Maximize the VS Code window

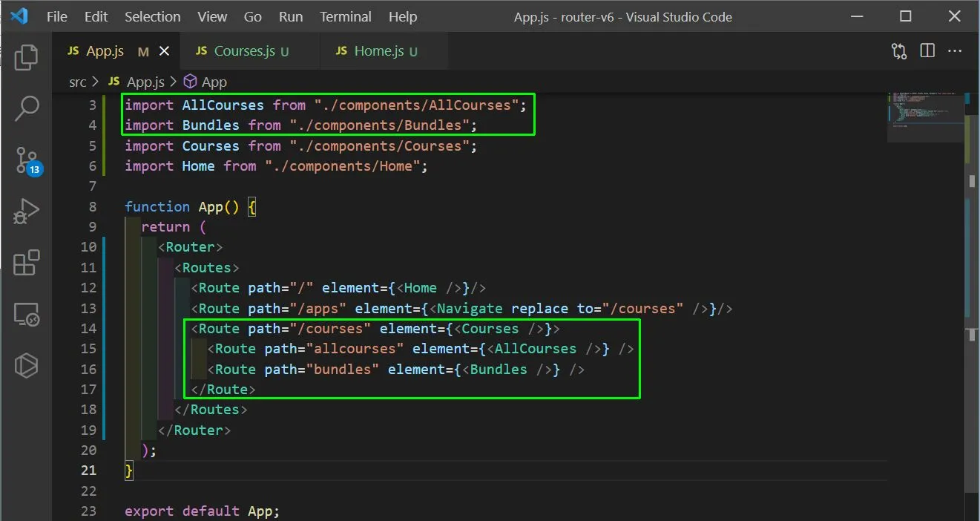pyautogui.click(x=905, y=16)
